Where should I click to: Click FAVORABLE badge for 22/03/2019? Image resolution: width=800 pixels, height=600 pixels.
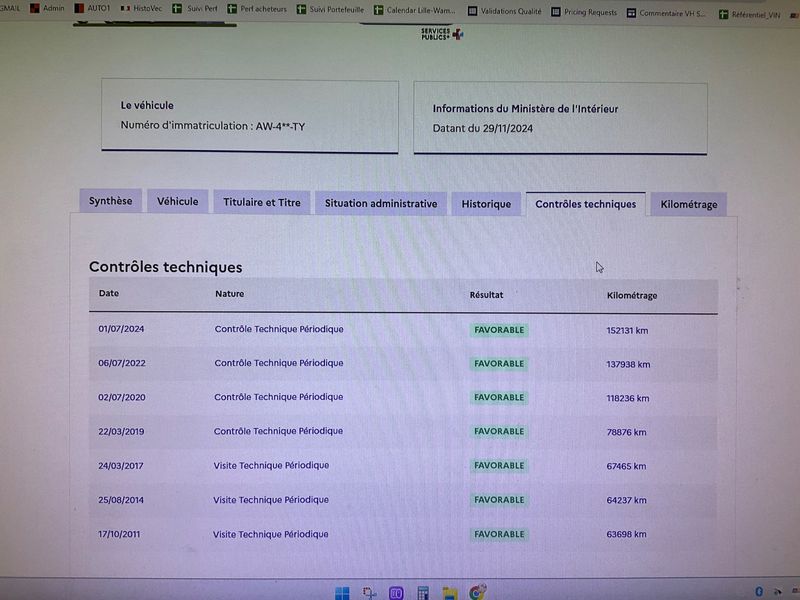coord(499,431)
